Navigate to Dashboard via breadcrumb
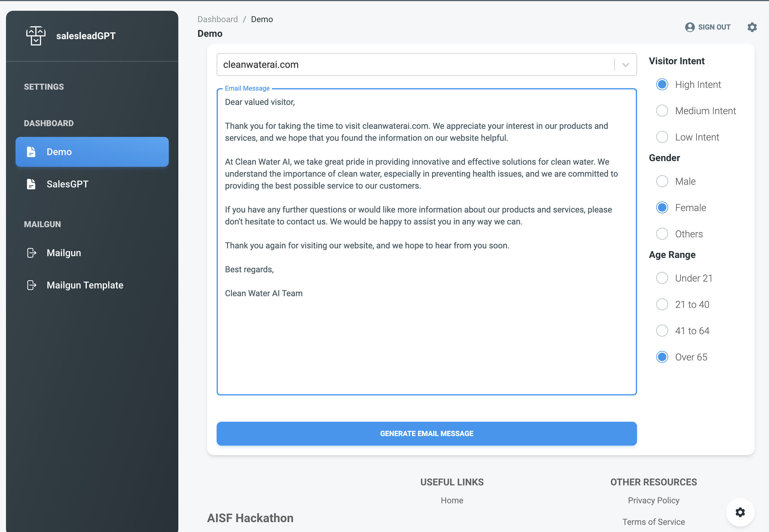Image resolution: width=769 pixels, height=532 pixels. click(x=218, y=19)
